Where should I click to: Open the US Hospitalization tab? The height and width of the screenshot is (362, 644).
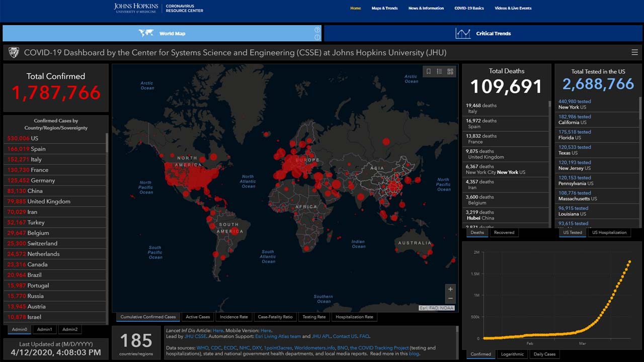(x=609, y=232)
